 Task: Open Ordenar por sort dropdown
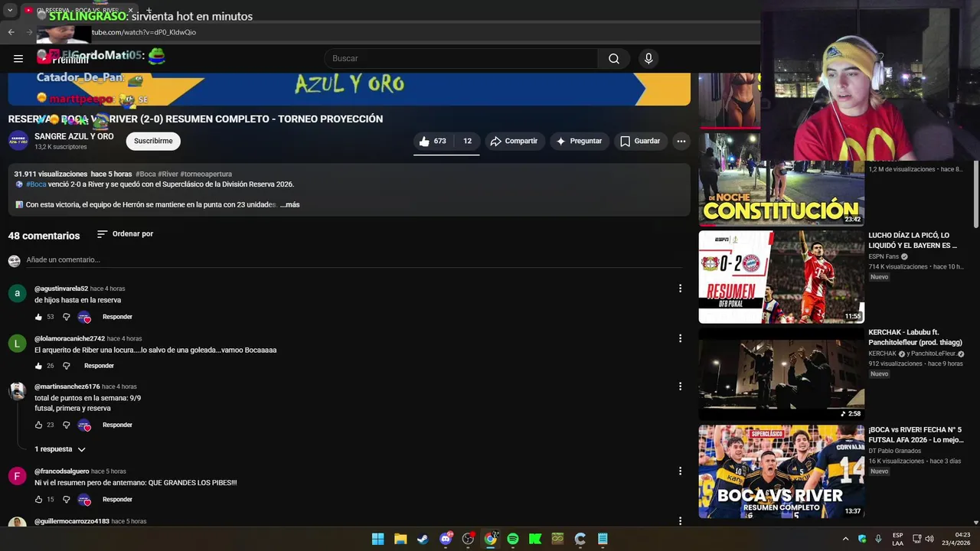(x=125, y=233)
